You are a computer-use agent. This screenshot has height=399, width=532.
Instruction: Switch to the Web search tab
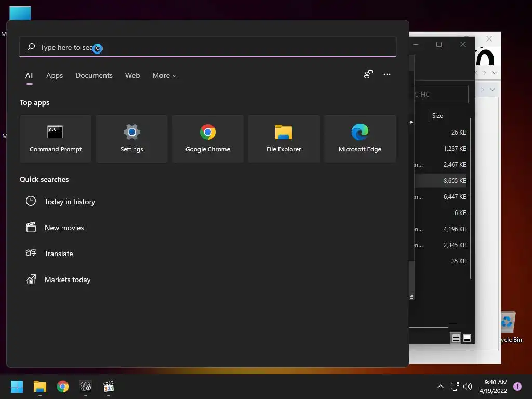(132, 76)
